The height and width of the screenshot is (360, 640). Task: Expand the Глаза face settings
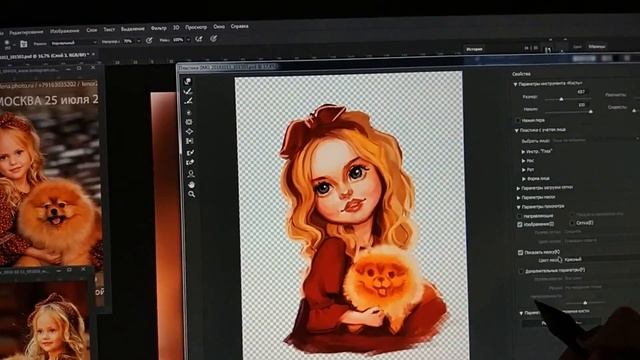click(x=523, y=151)
